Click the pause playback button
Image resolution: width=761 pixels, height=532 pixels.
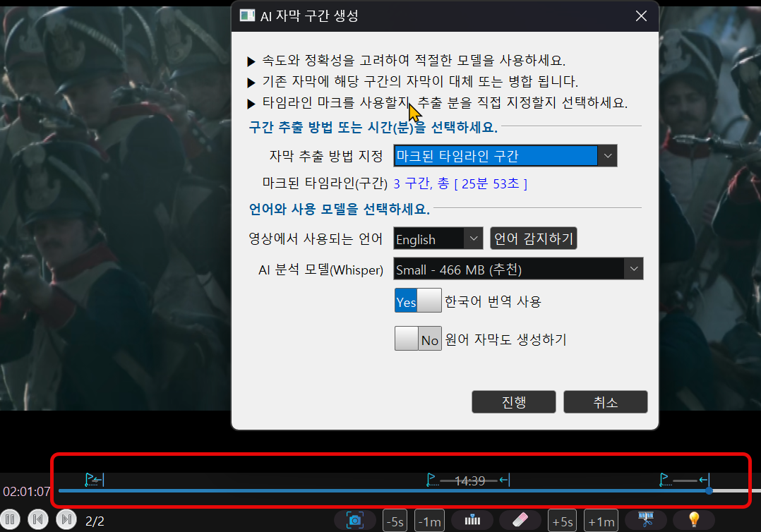12,520
